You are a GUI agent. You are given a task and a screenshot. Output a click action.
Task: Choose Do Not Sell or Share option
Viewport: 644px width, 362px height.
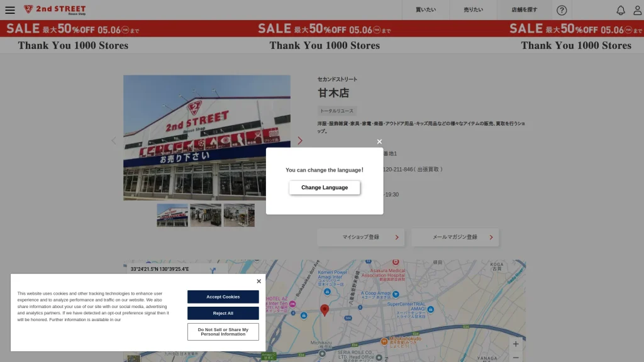[223, 331]
